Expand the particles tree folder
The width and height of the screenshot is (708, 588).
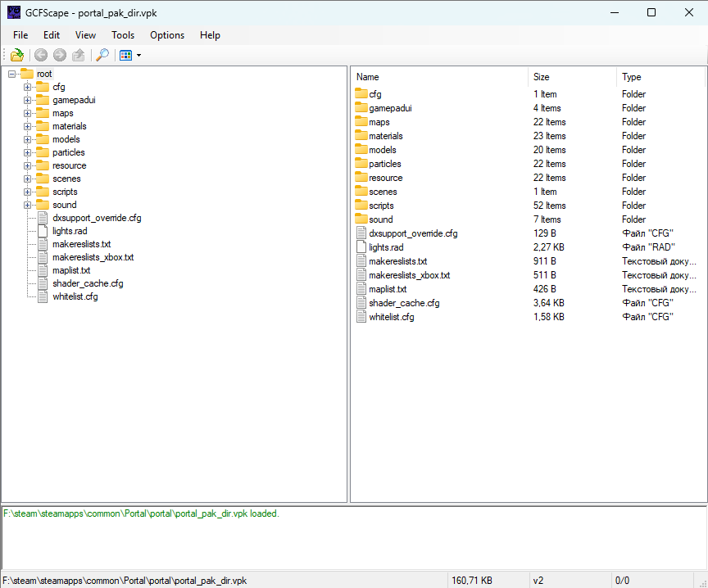click(28, 152)
